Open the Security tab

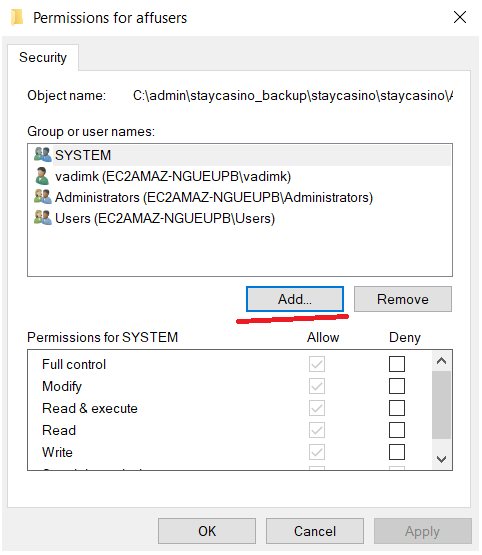[43, 57]
